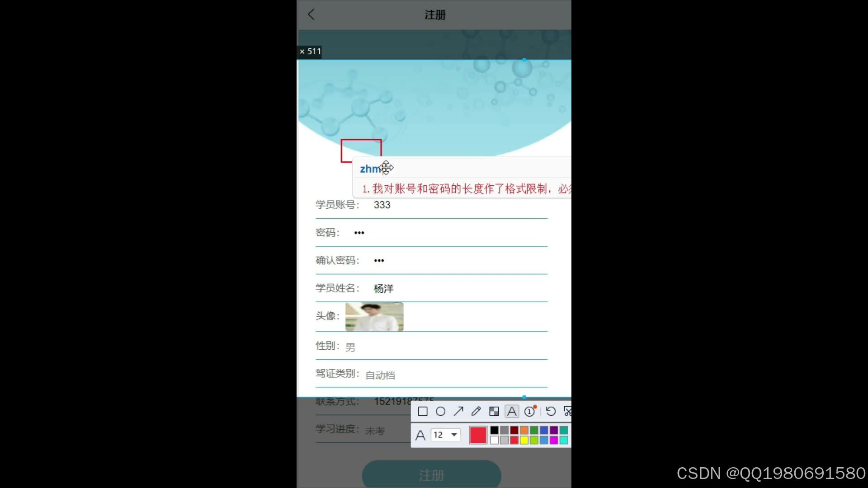This screenshot has width=868, height=488.
Task: Click the current red color box
Action: (x=478, y=435)
